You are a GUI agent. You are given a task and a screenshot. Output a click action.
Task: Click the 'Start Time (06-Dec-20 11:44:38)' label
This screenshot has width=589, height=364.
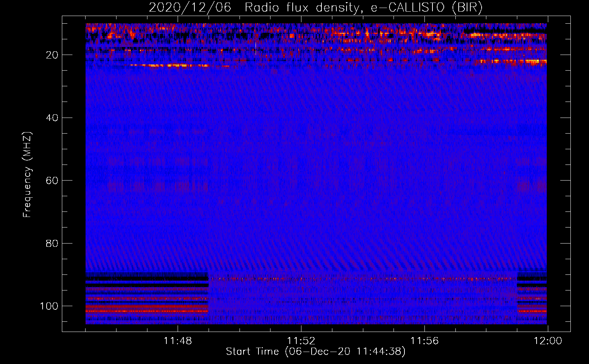click(316, 352)
